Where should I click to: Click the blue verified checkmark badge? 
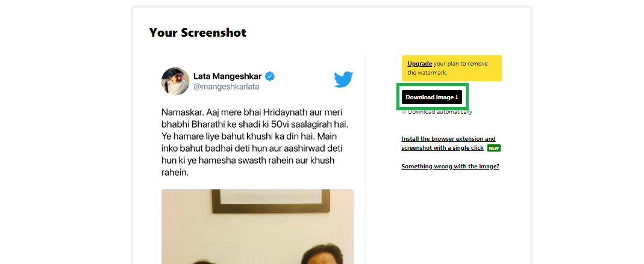coord(270,76)
